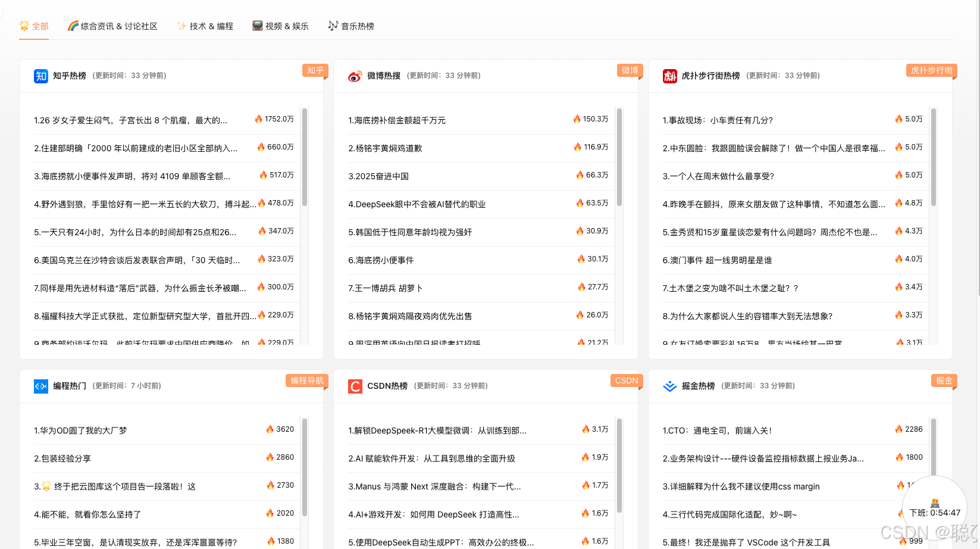Open Zhihu item 海底捞就小便事件发表声明
The height and width of the screenshot is (549, 980).
[132, 176]
